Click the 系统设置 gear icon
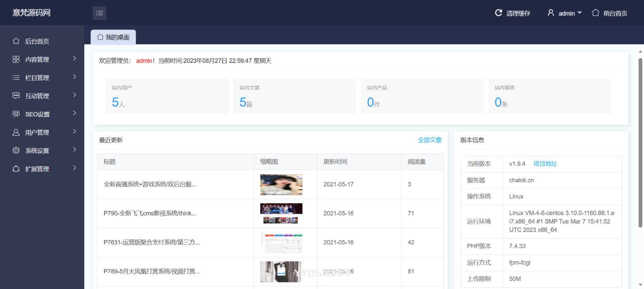This screenshot has height=289, width=644. (16, 151)
